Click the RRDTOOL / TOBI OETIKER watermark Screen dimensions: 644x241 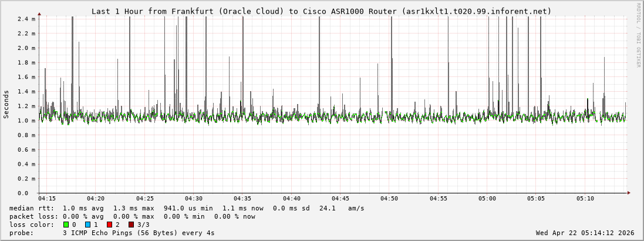(x=638, y=35)
